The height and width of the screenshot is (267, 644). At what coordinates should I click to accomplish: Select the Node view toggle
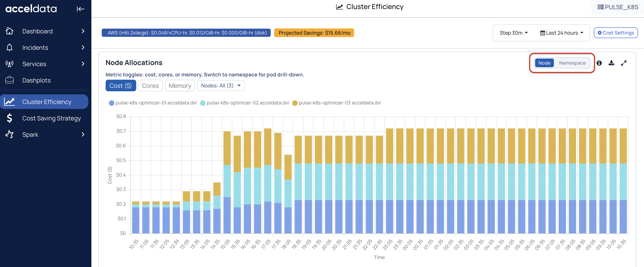(x=544, y=63)
